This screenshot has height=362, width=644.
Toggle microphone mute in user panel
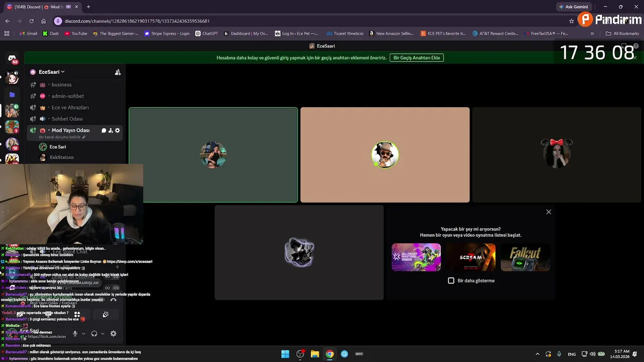tap(75, 333)
